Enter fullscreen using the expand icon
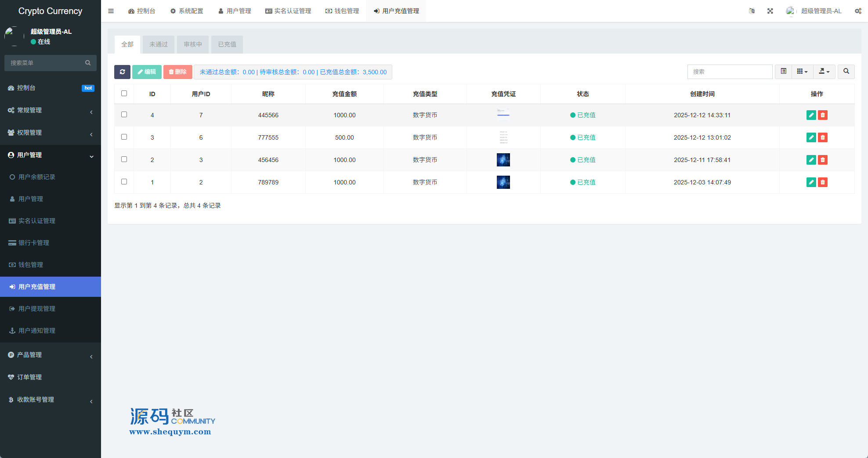This screenshot has height=458, width=868. tap(770, 11)
